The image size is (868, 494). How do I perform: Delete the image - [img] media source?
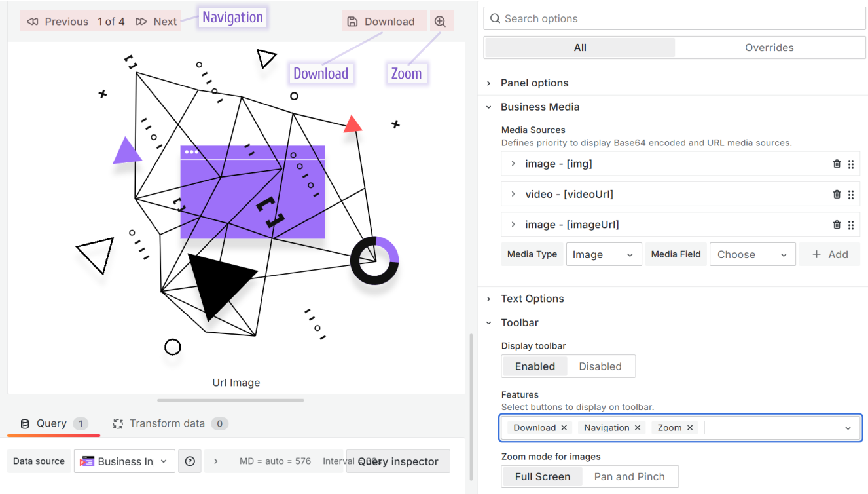tap(837, 164)
